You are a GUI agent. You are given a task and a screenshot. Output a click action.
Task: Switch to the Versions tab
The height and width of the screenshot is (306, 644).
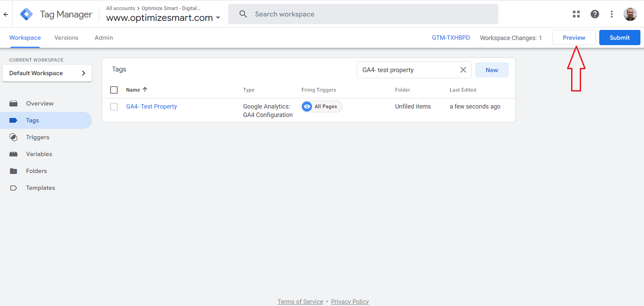tap(66, 38)
